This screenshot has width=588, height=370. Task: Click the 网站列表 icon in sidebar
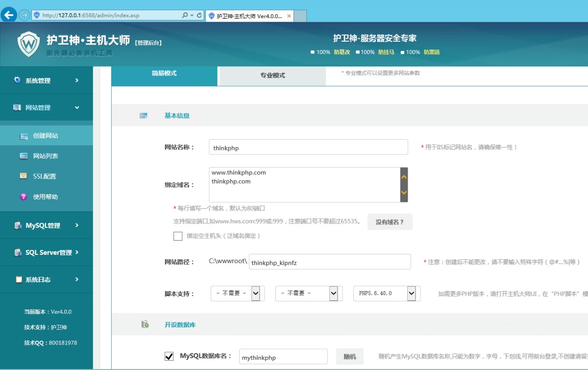[24, 156]
